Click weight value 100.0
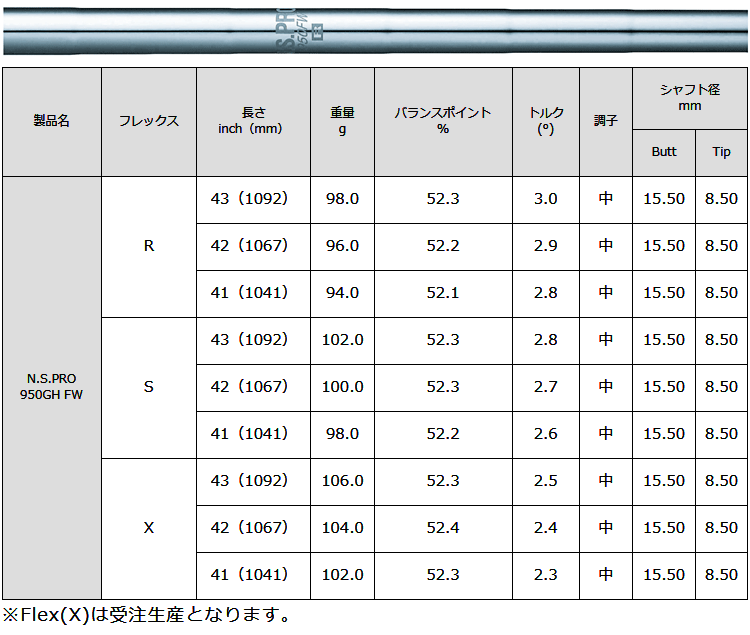750x635 pixels. (342, 387)
